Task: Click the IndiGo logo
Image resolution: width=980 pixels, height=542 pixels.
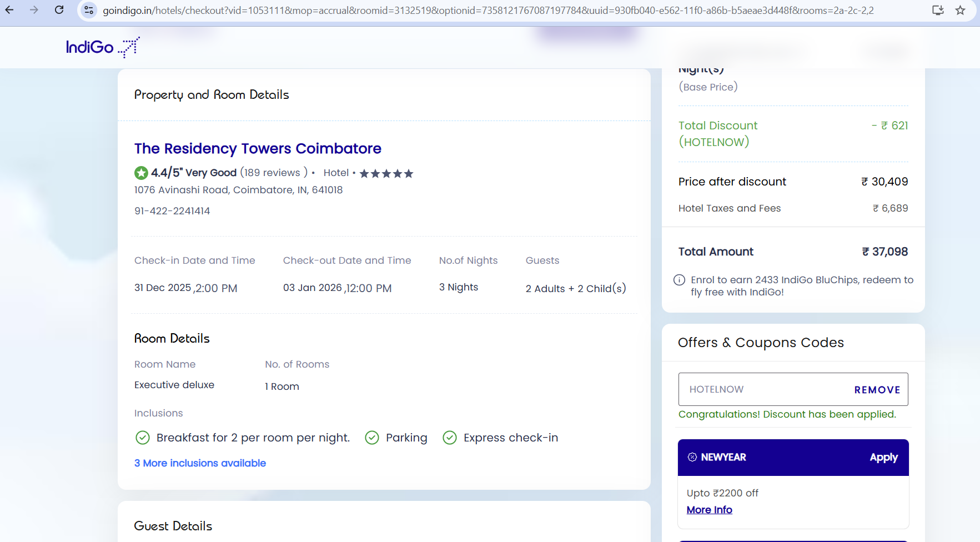Action: 102,47
